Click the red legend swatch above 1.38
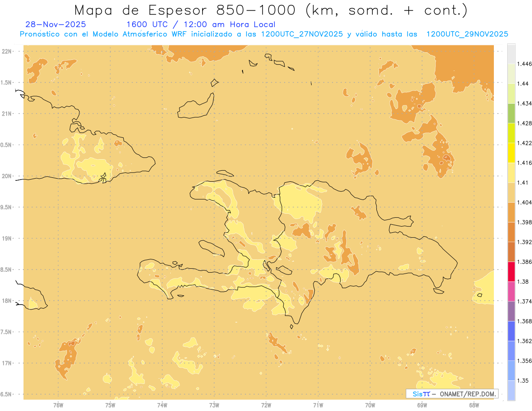This screenshot has height=411, width=532. coord(511,271)
